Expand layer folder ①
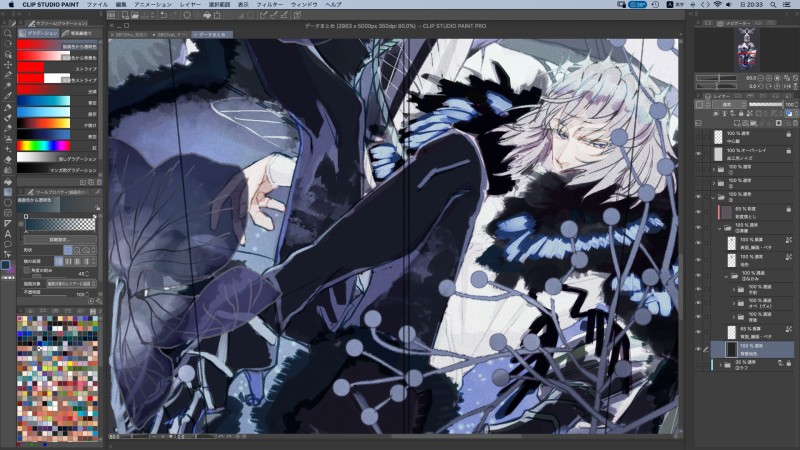This screenshot has height=450, width=800. tap(714, 169)
